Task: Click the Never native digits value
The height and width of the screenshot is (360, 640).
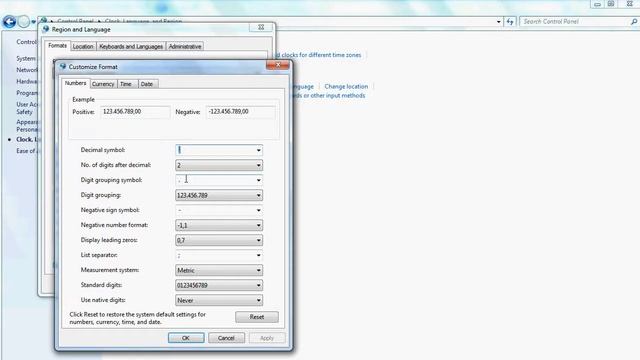Action: click(x=185, y=300)
